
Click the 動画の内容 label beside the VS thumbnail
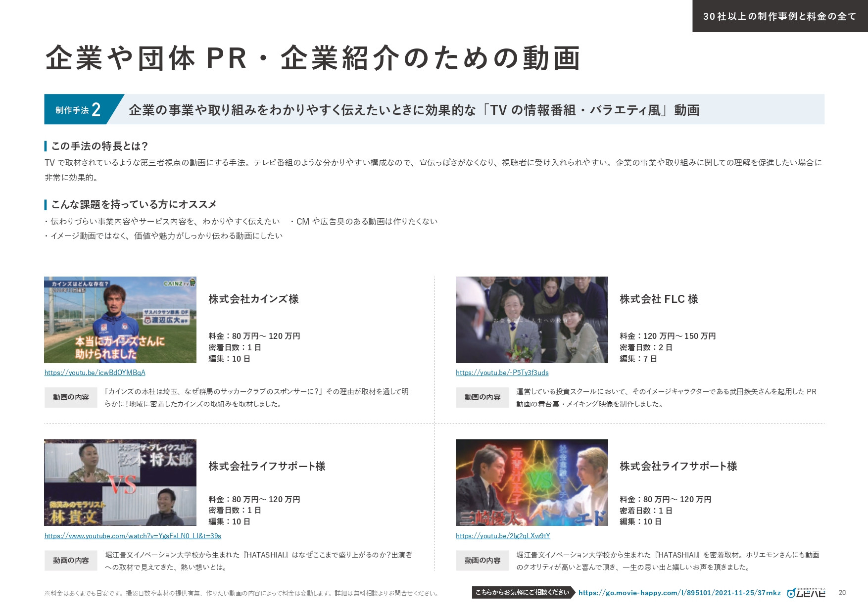click(x=70, y=561)
